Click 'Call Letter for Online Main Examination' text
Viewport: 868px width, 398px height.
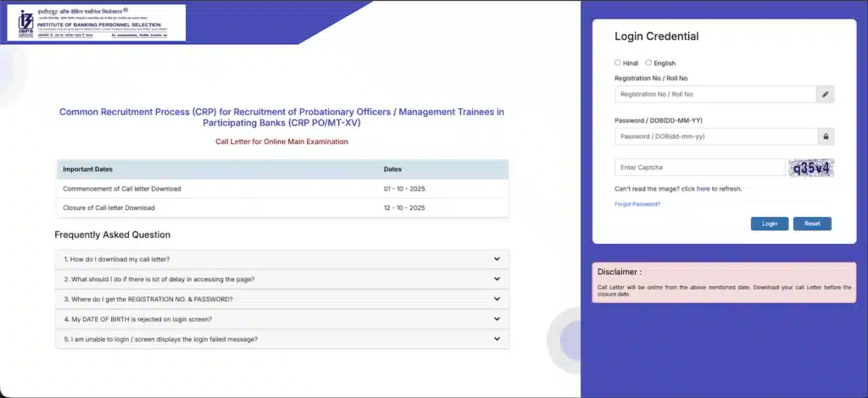[x=281, y=141]
